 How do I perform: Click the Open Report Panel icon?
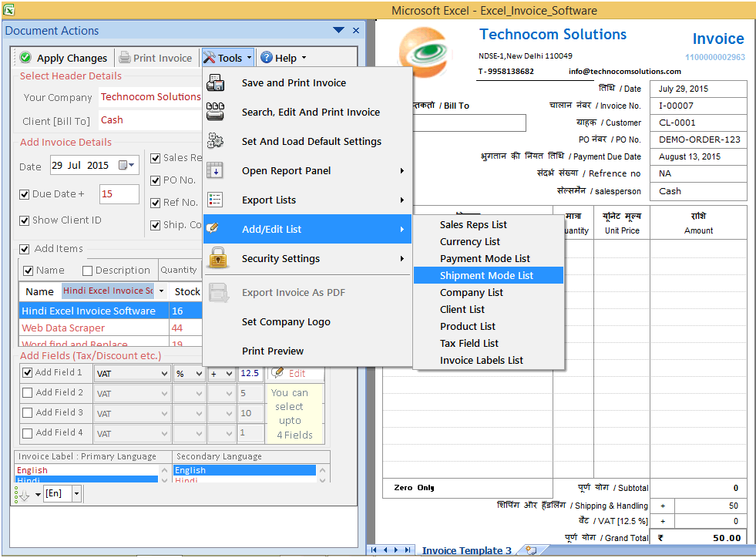tap(217, 170)
